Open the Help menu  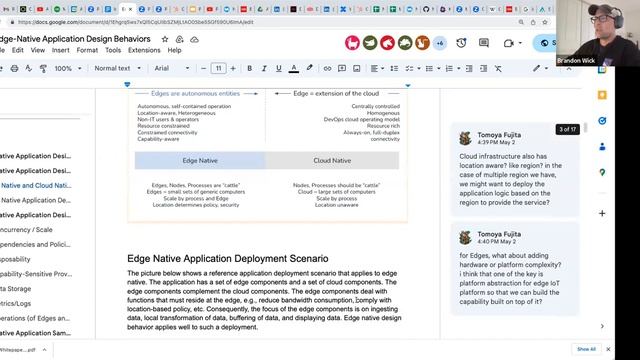[x=174, y=50]
